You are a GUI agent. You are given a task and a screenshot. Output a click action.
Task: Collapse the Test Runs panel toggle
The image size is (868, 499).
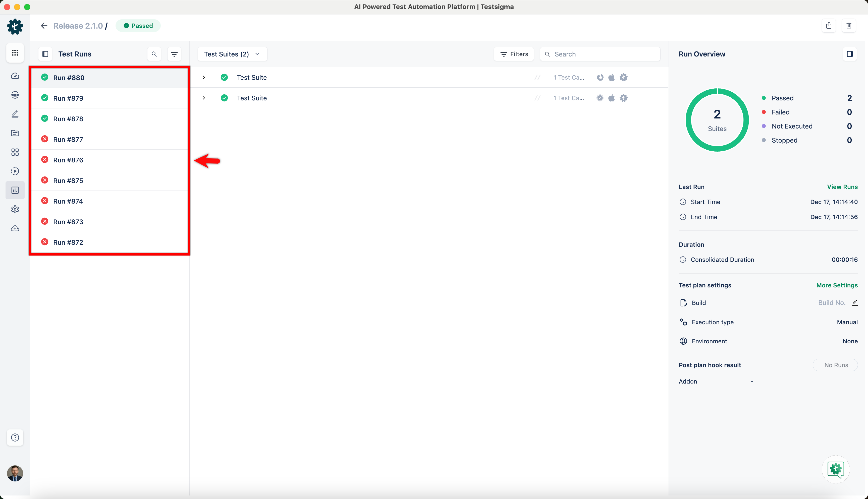(x=45, y=54)
